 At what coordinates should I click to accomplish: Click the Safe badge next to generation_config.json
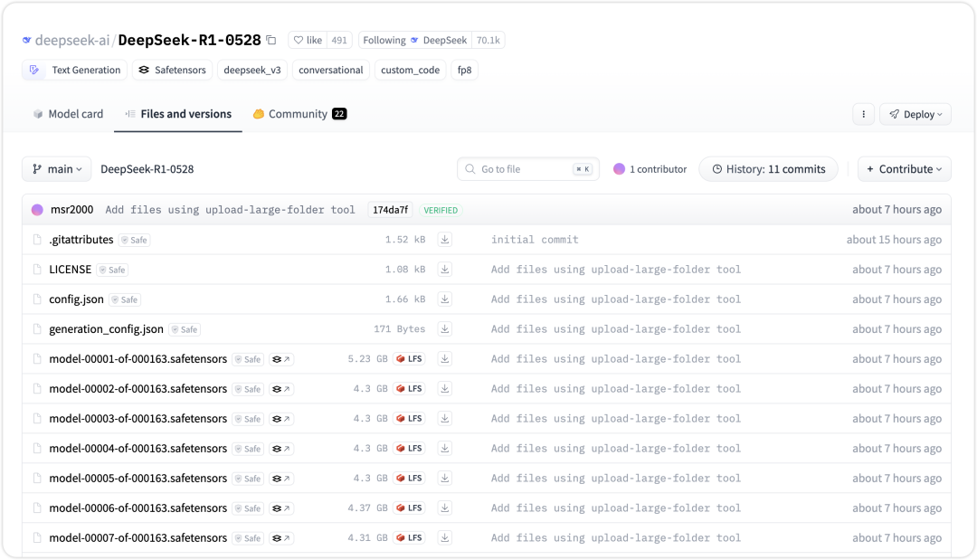pos(185,329)
